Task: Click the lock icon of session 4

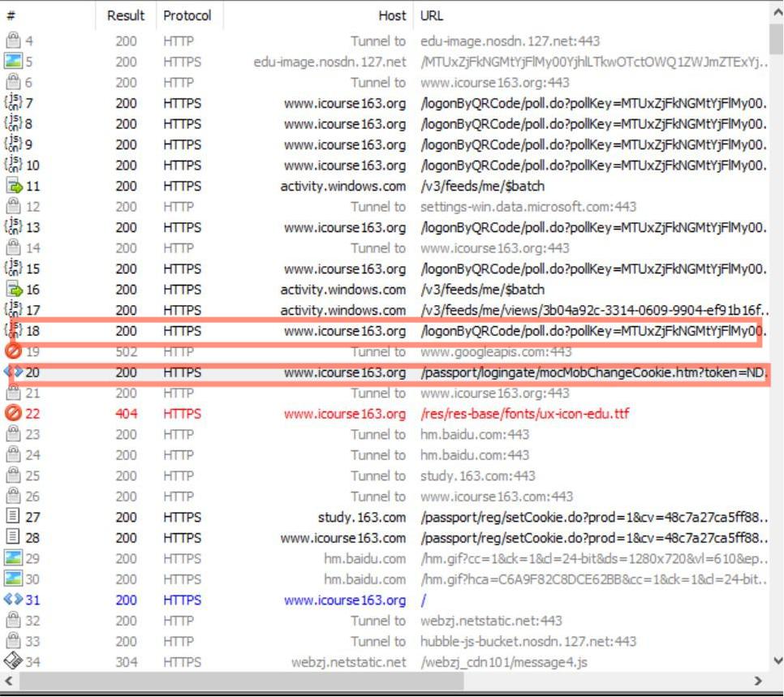Action: click(13, 40)
